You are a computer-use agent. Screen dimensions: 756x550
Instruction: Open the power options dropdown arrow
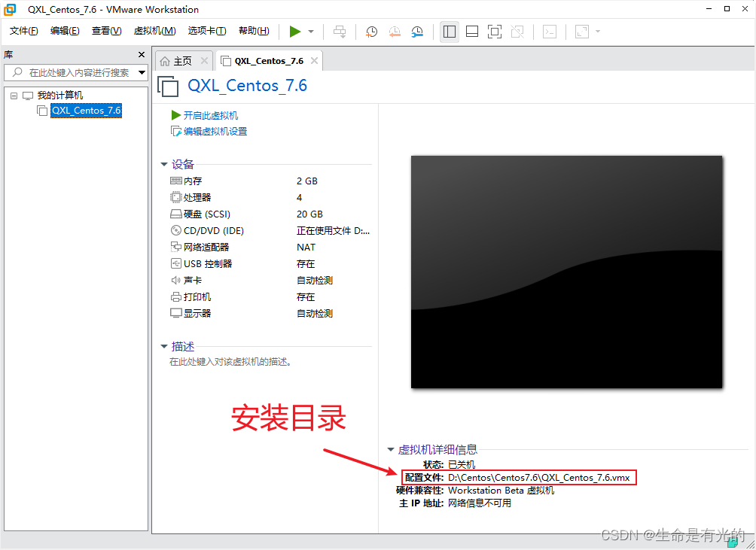point(311,32)
